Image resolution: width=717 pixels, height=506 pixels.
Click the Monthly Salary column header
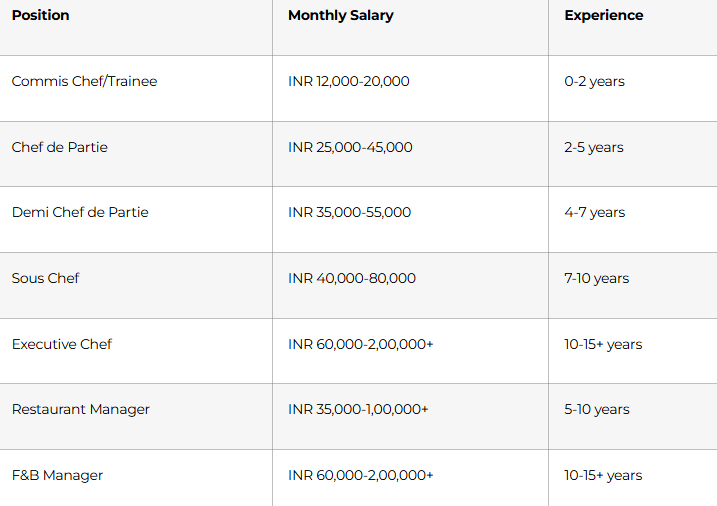340,16
